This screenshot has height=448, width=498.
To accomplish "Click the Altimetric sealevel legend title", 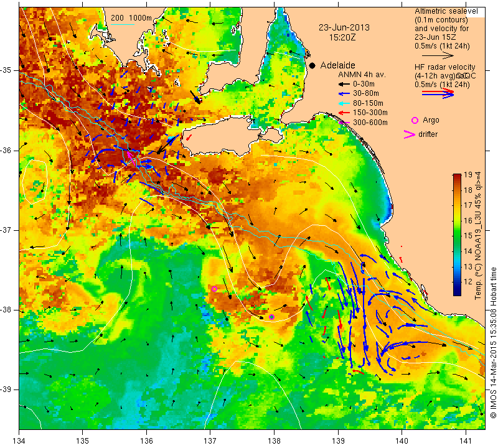I will coord(446,11).
